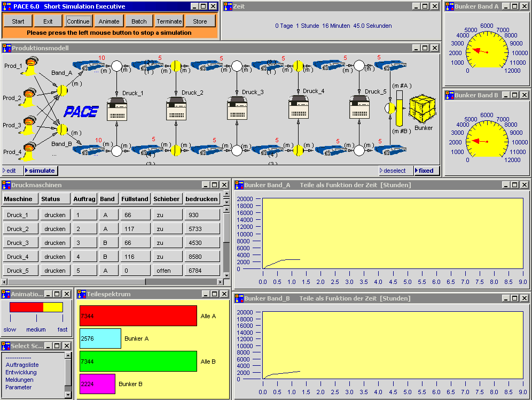The width and height of the screenshot is (532, 400).
Task: Click the bedrucken column header
Action: pyautogui.click(x=202, y=199)
